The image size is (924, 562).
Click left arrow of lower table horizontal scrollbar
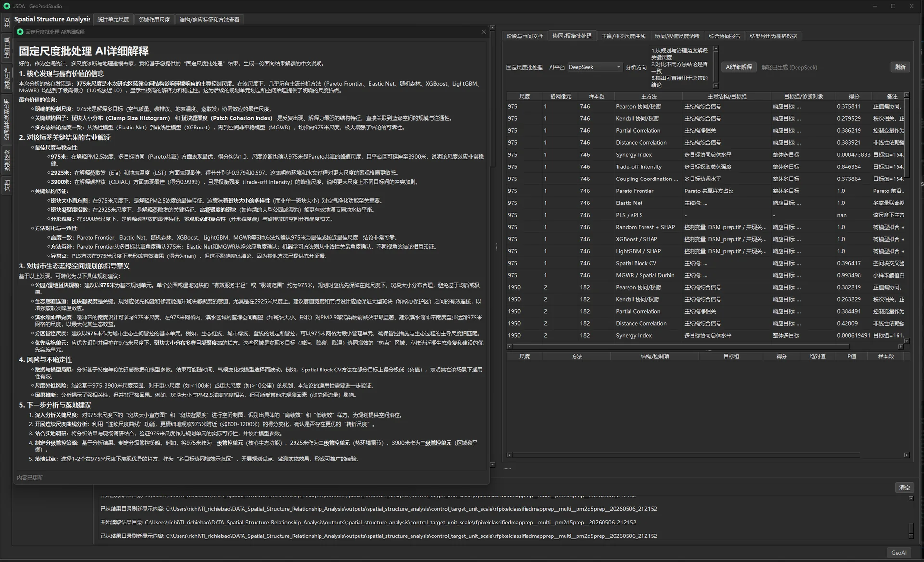tap(509, 455)
